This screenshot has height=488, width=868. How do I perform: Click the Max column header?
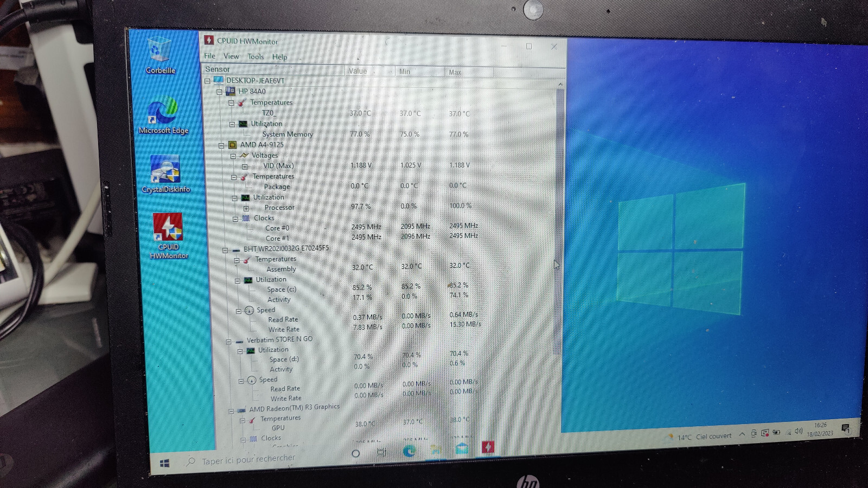469,72
